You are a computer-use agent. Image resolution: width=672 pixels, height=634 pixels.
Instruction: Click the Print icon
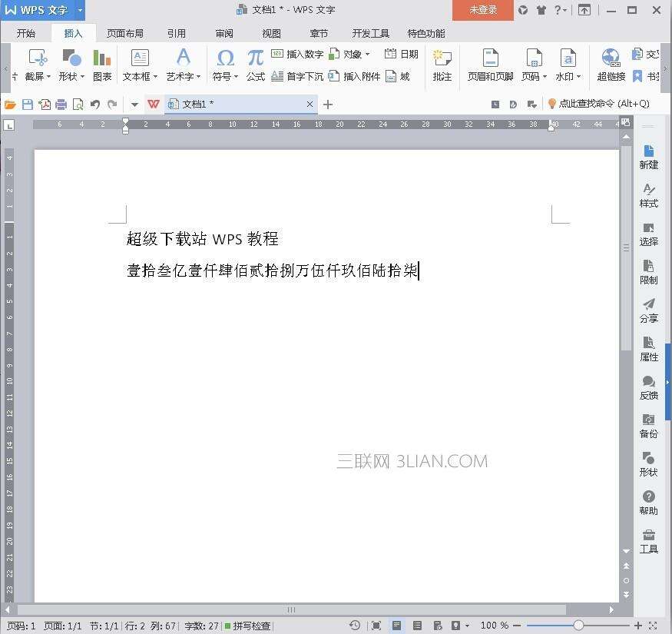61,105
